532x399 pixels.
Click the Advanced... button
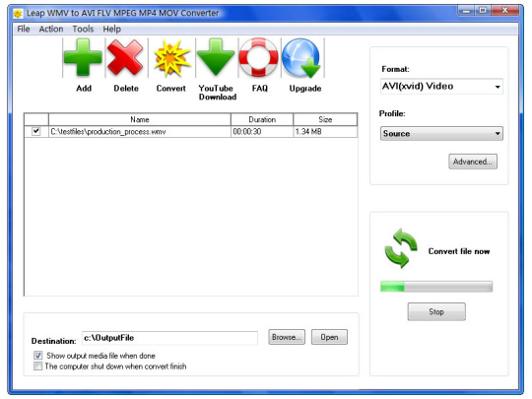click(473, 162)
